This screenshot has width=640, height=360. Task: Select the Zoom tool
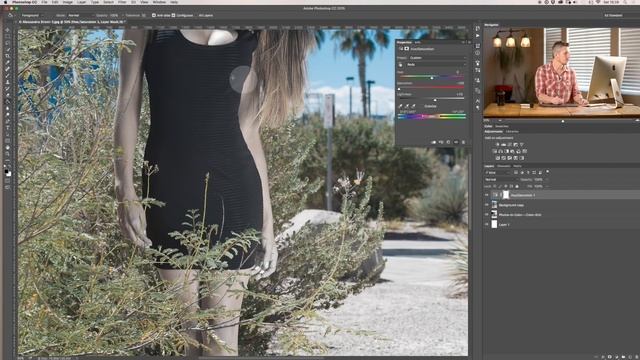tap(8, 154)
